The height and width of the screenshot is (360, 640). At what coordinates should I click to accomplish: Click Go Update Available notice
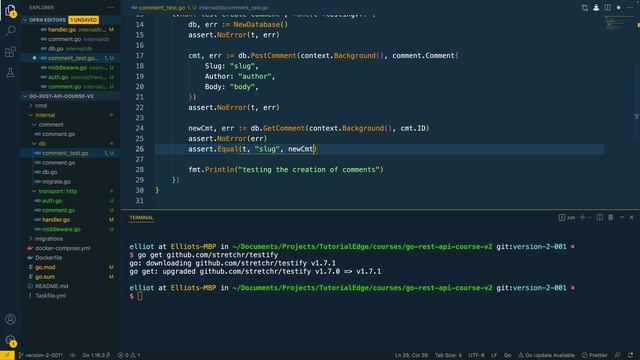(x=547, y=355)
